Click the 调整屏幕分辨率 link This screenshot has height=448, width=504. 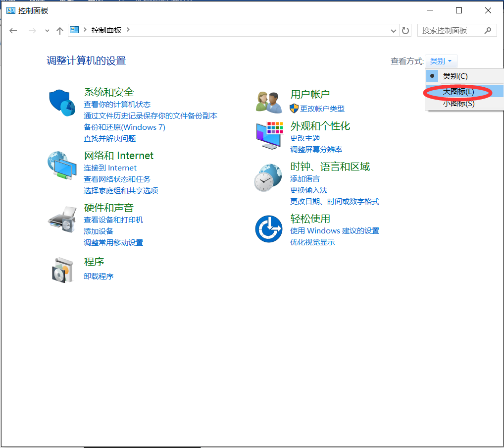316,149
